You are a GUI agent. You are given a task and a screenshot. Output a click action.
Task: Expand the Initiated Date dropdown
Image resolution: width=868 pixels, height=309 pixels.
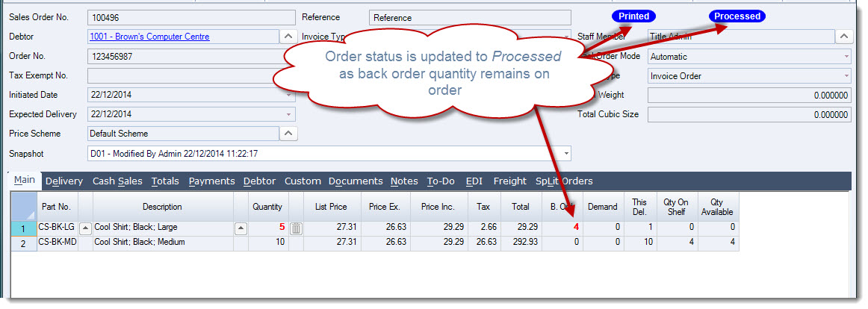tap(289, 95)
